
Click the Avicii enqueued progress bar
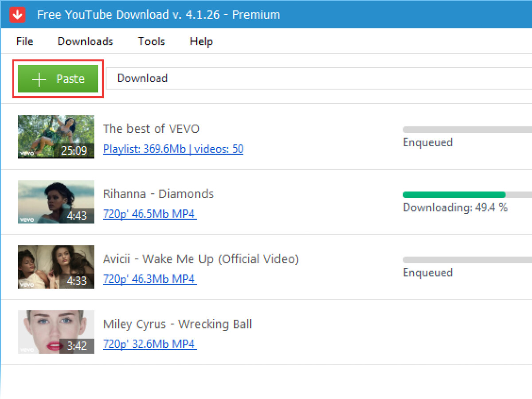tap(467, 260)
